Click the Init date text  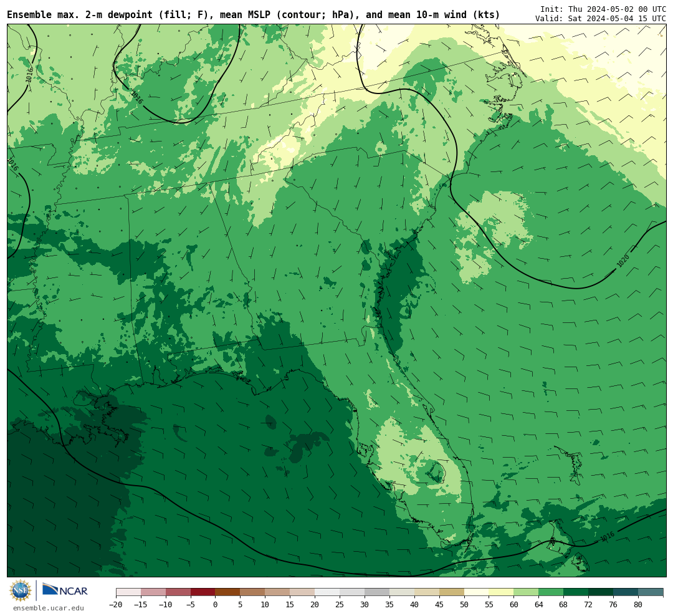click(x=603, y=9)
